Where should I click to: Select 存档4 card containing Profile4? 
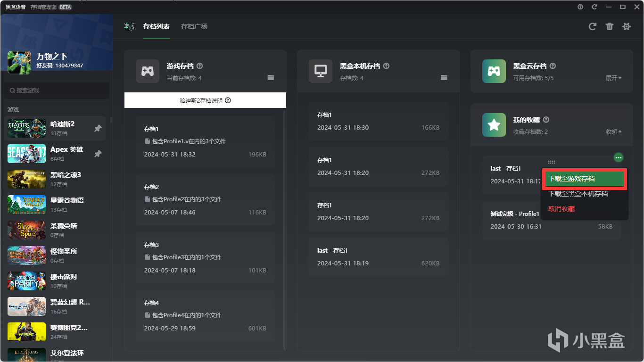[x=205, y=315]
